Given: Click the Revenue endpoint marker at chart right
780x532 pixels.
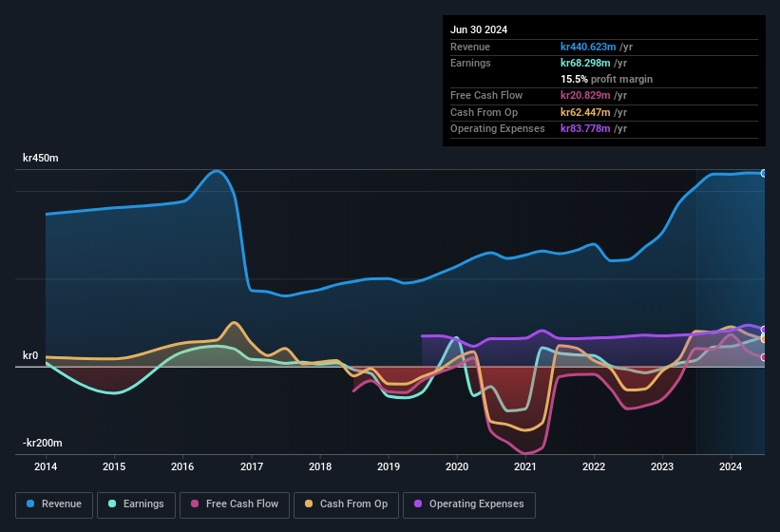Looking at the screenshot, I should [764, 173].
